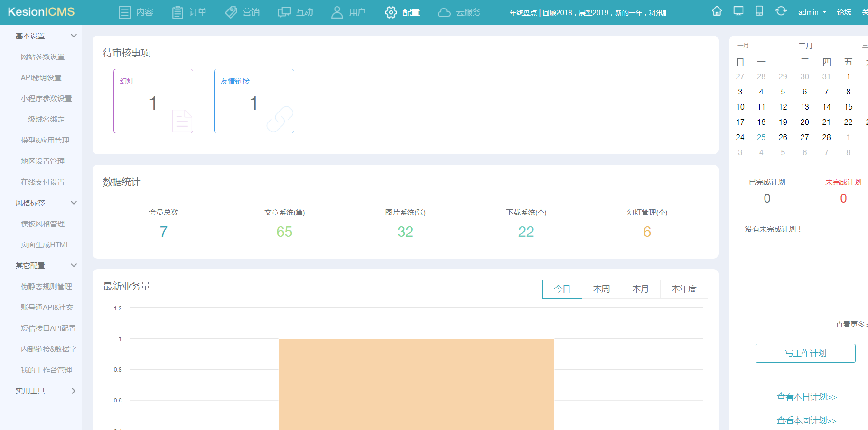Open the 云服务 cloud services icon
Screen dimensions: 868x430
pyautogui.click(x=443, y=12)
